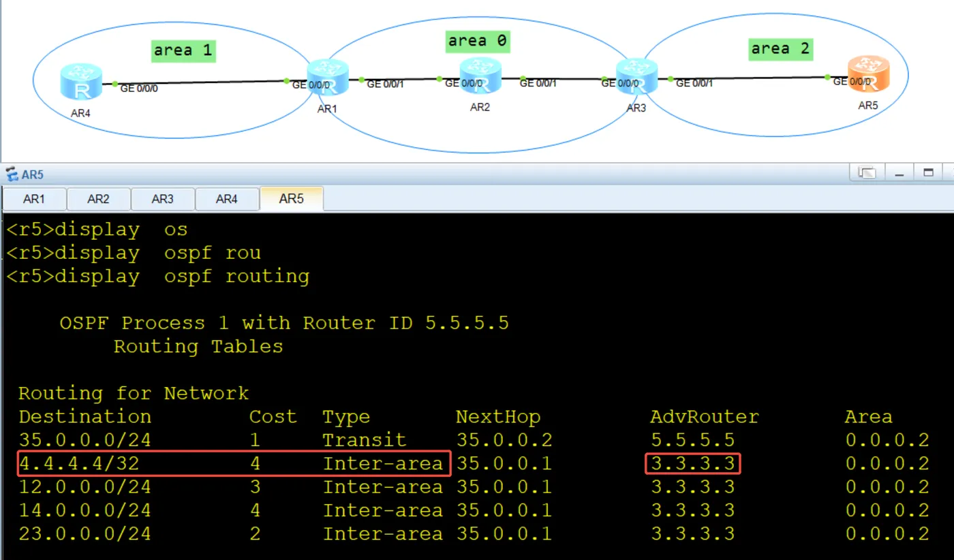
Task: Click the Destination column header
Action: coord(85,416)
